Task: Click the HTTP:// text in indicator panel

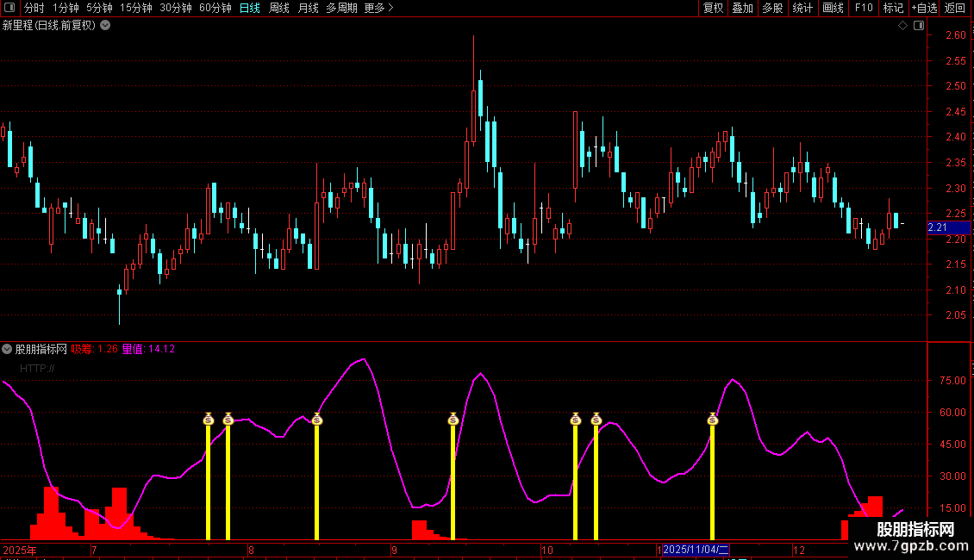Action: coord(37,369)
